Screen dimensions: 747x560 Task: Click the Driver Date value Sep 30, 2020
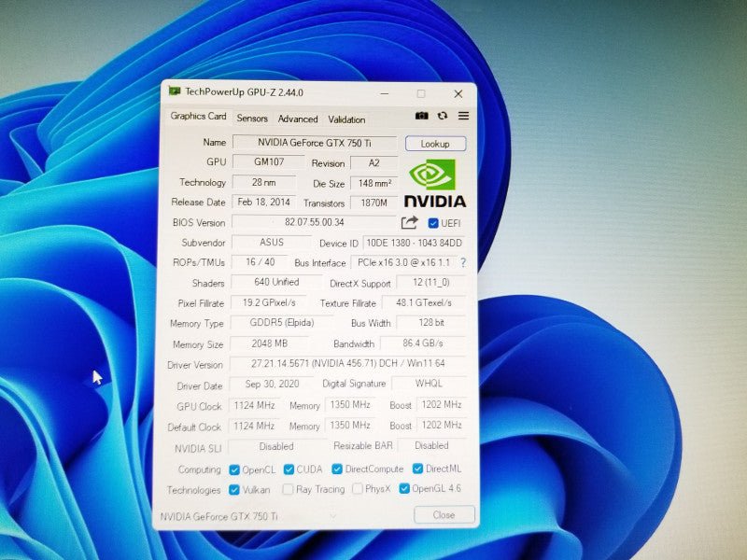tap(272, 384)
